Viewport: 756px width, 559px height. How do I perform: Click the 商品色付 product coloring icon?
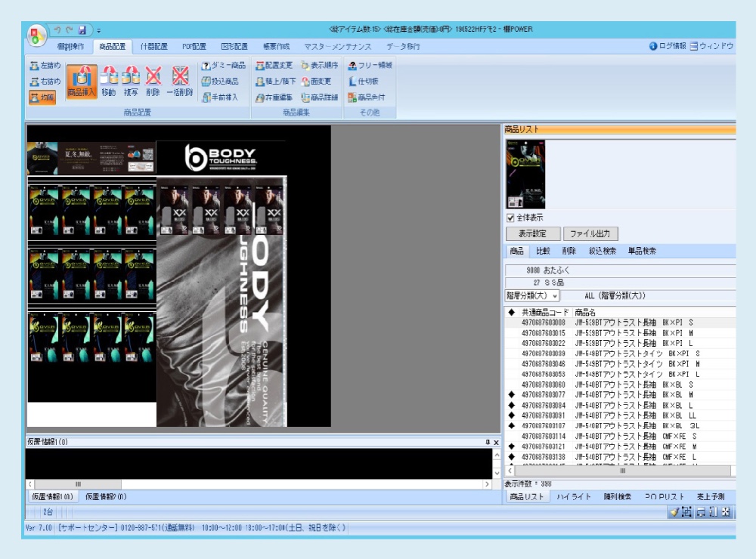352,97
